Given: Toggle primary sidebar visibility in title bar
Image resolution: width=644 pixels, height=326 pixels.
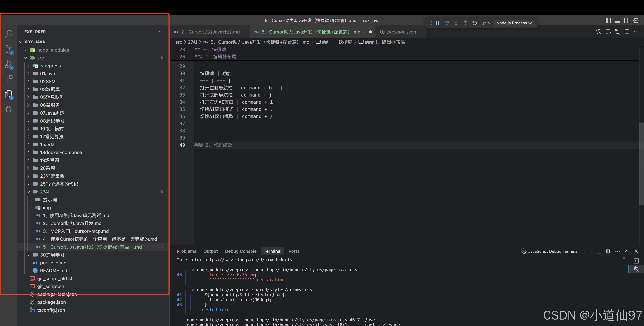Looking at the screenshot, I should (x=608, y=21).
